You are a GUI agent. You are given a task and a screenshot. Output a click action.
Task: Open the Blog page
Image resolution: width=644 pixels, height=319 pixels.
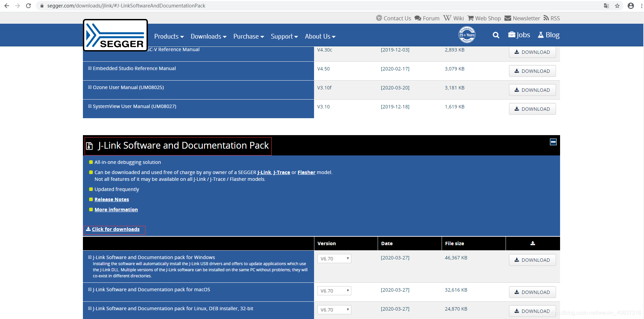coord(549,35)
